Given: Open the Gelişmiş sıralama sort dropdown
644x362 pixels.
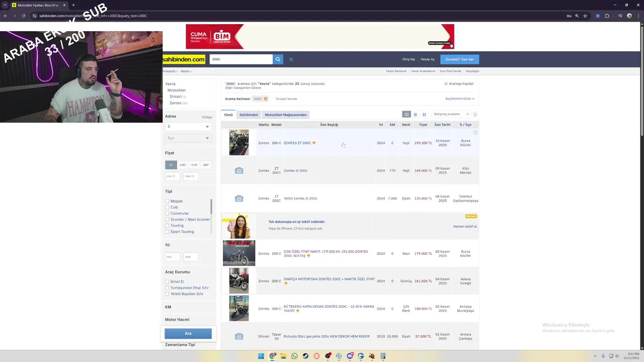Looking at the screenshot, I should (451, 114).
